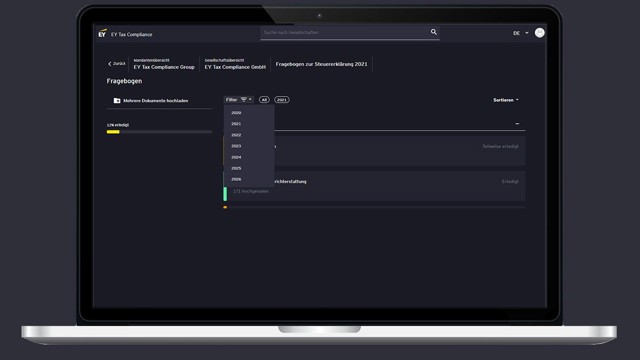
Task: Click the upload folder icon
Action: click(117, 100)
